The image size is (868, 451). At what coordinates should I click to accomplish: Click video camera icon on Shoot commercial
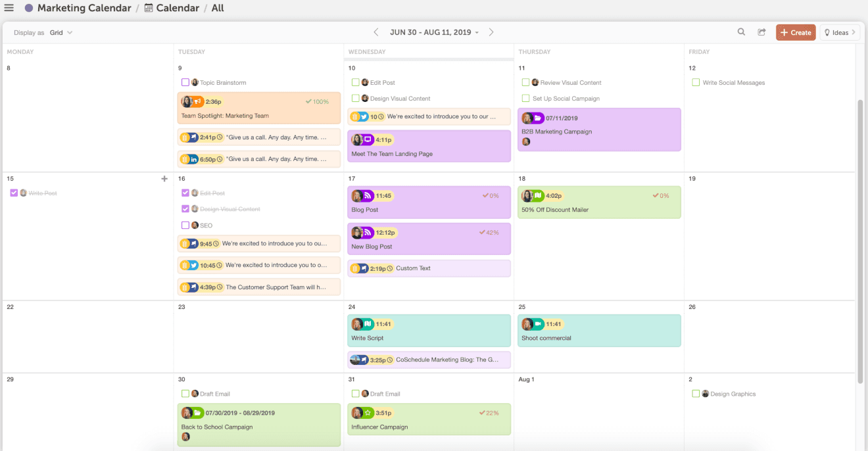pyautogui.click(x=538, y=324)
